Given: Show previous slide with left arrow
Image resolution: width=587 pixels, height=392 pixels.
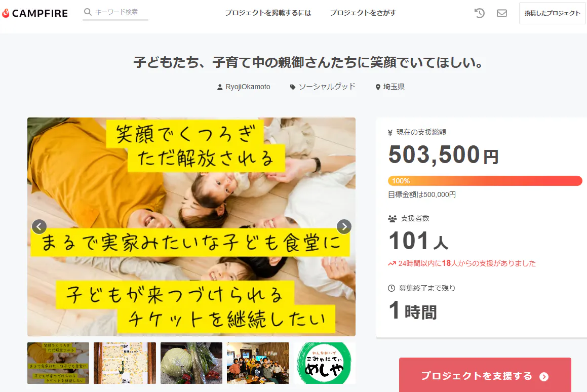Looking at the screenshot, I should coord(40,226).
